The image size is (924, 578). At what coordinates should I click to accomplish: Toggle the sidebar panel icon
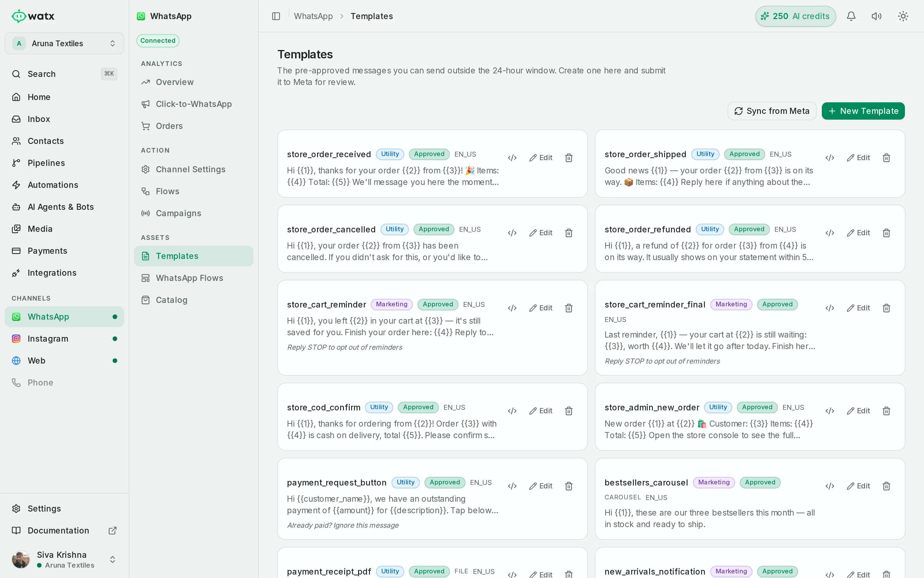click(x=276, y=16)
